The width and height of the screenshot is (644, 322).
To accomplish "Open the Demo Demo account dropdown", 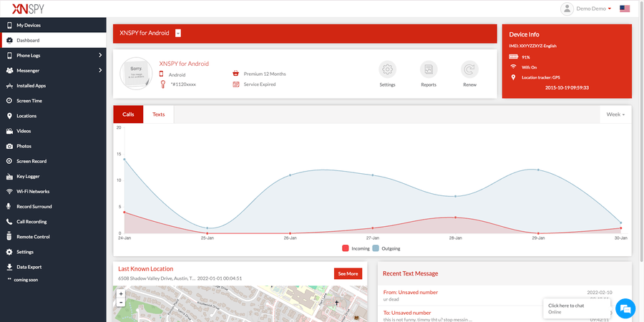I will coord(594,9).
